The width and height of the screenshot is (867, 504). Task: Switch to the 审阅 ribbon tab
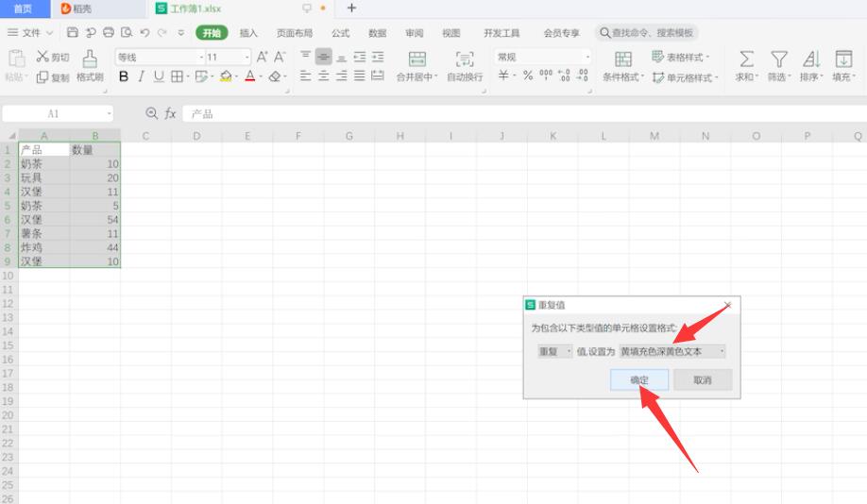tap(415, 33)
